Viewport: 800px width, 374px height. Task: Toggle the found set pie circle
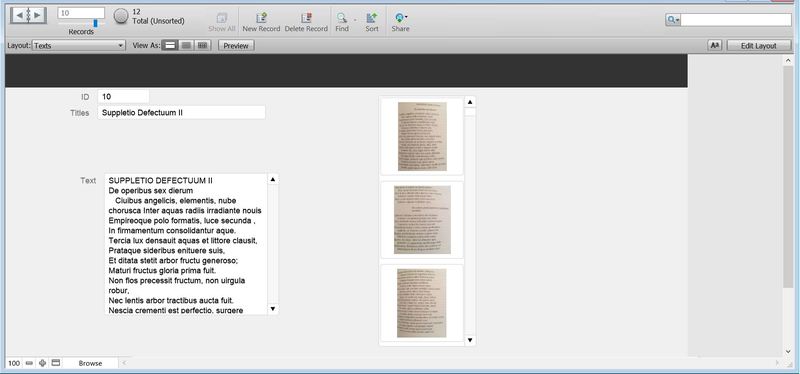click(121, 16)
